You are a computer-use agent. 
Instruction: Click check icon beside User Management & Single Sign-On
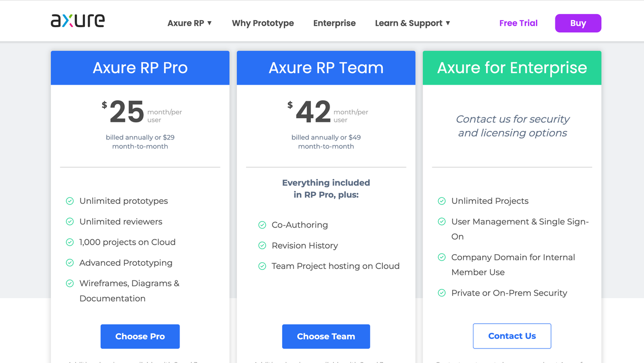point(442,222)
